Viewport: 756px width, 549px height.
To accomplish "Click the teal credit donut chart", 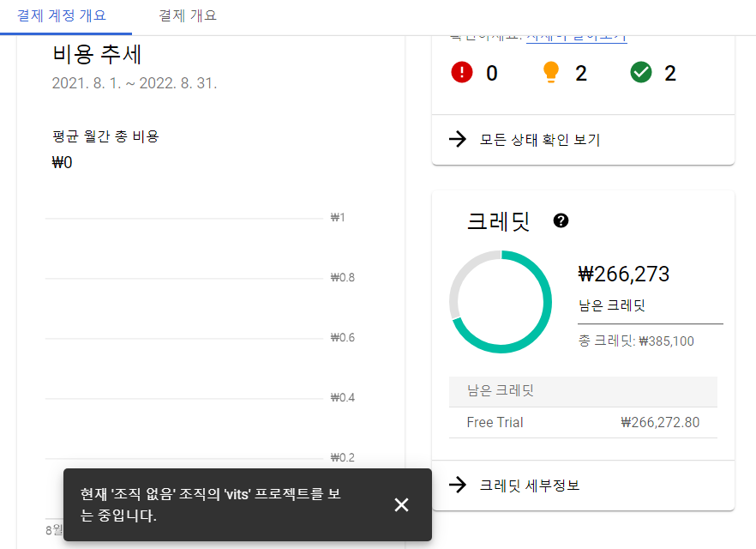I will pos(501,301).
